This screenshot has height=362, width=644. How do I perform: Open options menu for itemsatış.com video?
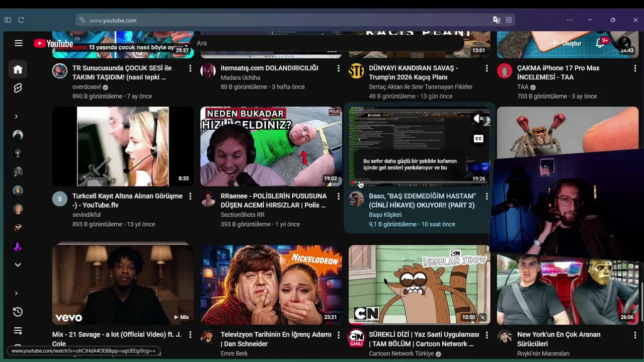coord(338,68)
